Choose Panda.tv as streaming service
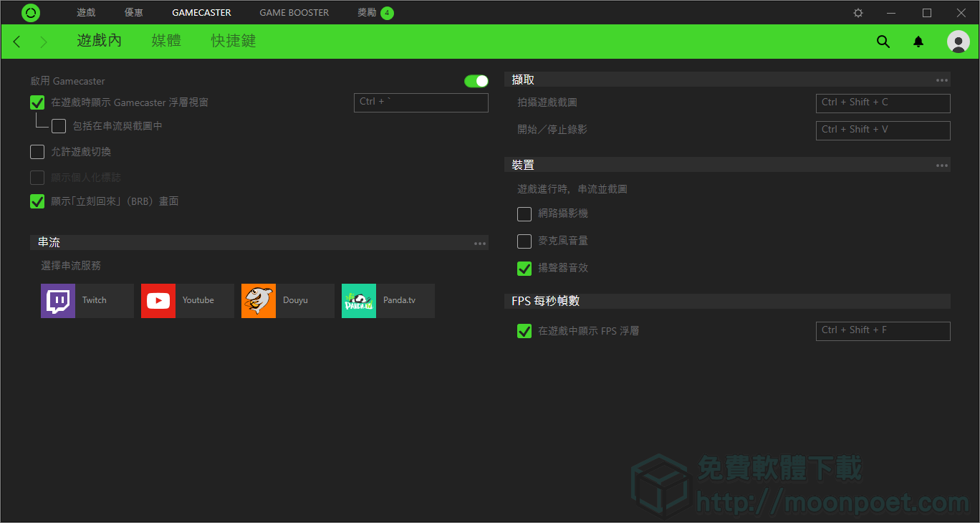The image size is (980, 523). click(388, 301)
